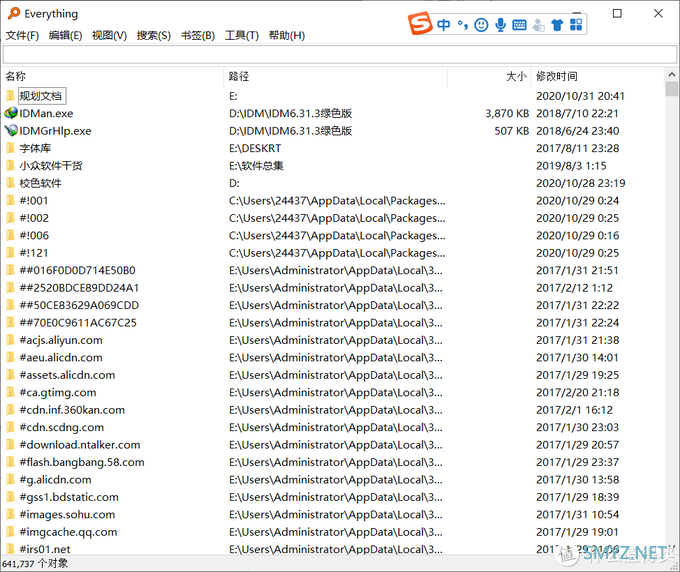Click folder icon of #!121
This screenshot has width=680, height=572.
(11, 252)
